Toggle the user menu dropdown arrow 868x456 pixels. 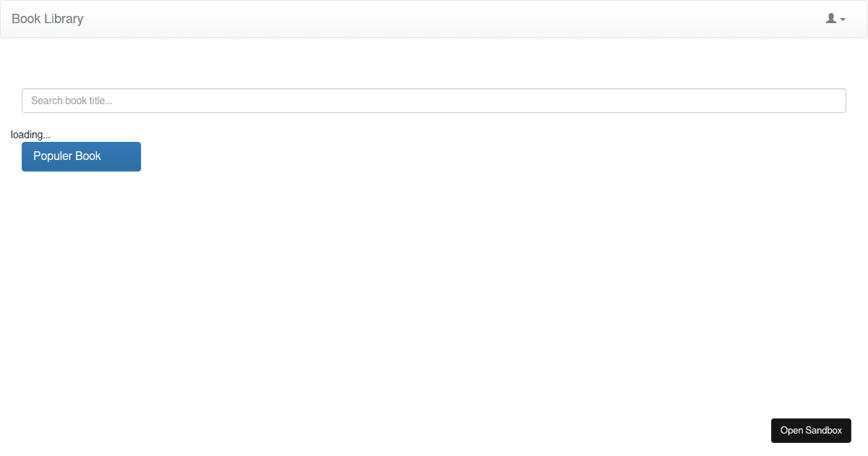[843, 20]
